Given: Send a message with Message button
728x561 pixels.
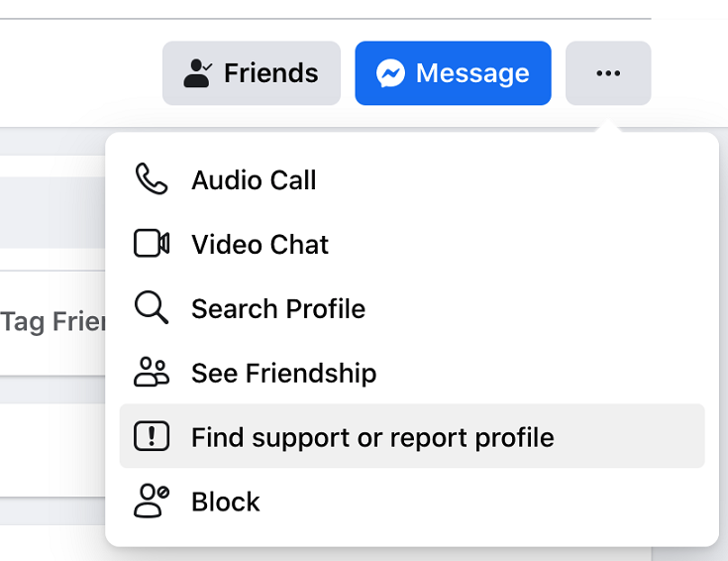Looking at the screenshot, I should [x=454, y=73].
